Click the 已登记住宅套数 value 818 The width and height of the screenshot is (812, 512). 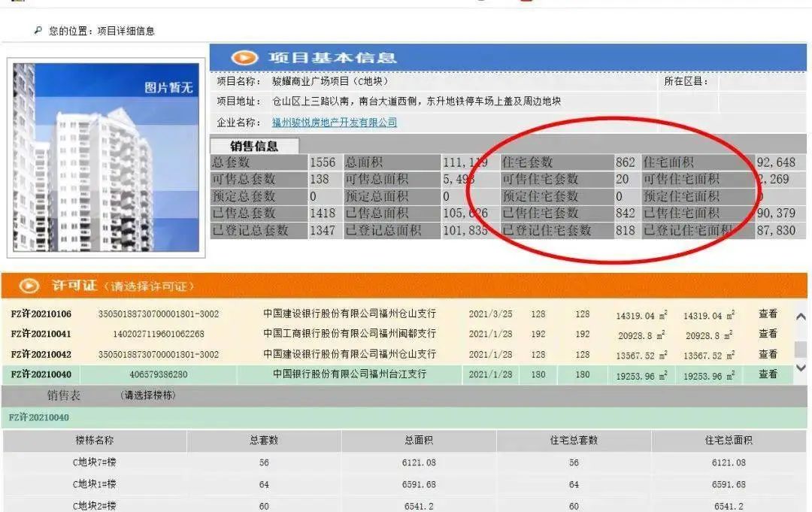[625, 230]
